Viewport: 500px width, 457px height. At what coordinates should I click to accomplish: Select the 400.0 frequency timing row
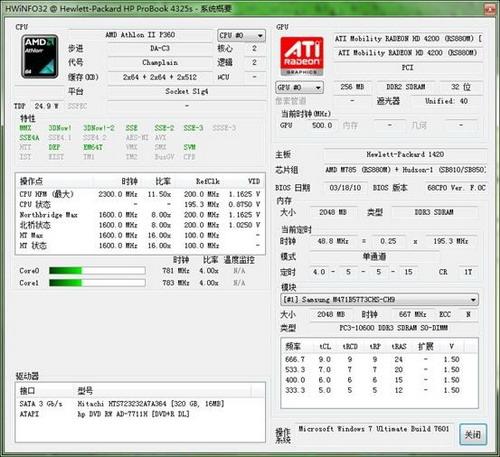[x=379, y=380]
